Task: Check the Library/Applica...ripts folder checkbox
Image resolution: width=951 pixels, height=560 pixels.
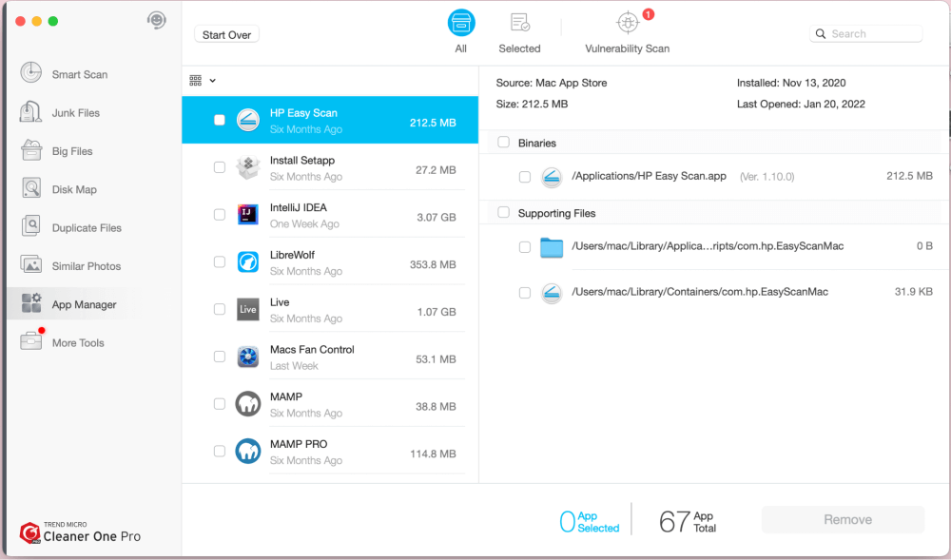Action: (525, 247)
